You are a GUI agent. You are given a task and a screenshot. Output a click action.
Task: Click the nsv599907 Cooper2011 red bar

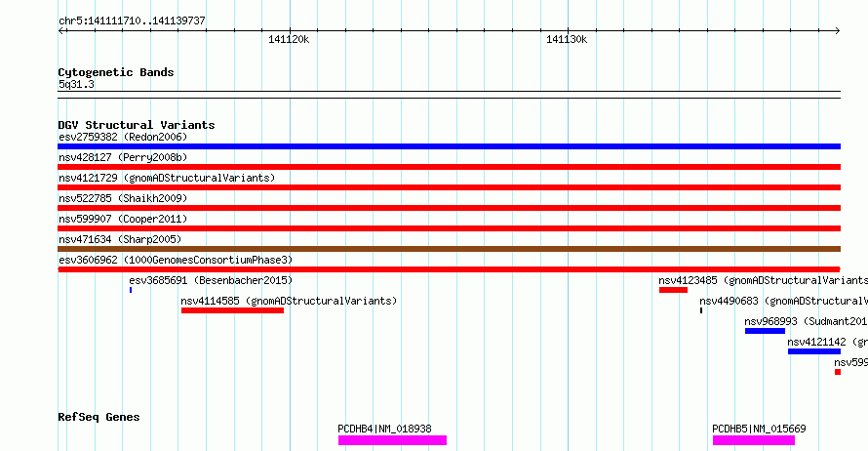pyautogui.click(x=449, y=228)
